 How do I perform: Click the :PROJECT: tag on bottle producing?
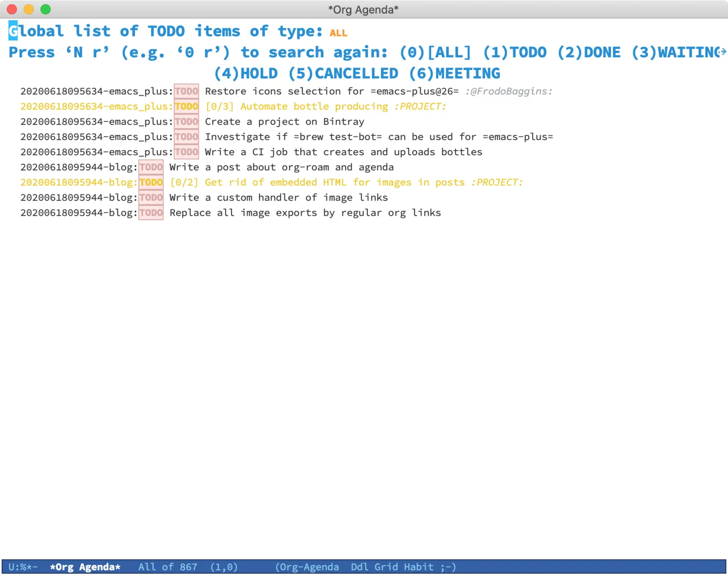pyautogui.click(x=420, y=106)
